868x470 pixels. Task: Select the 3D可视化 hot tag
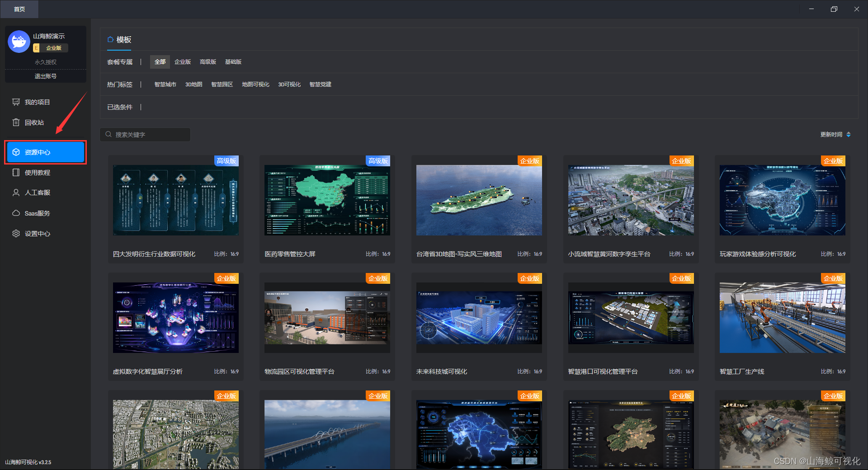click(289, 85)
